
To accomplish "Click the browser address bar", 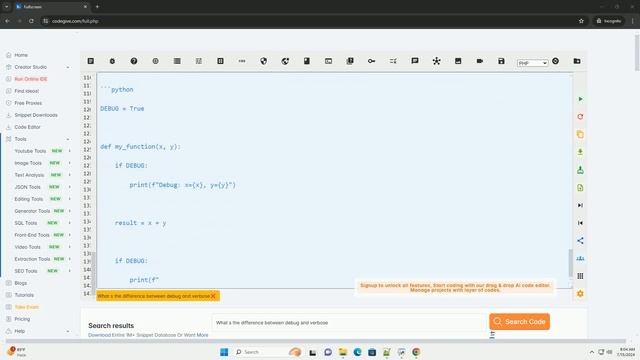I will pyautogui.click(x=310, y=21).
